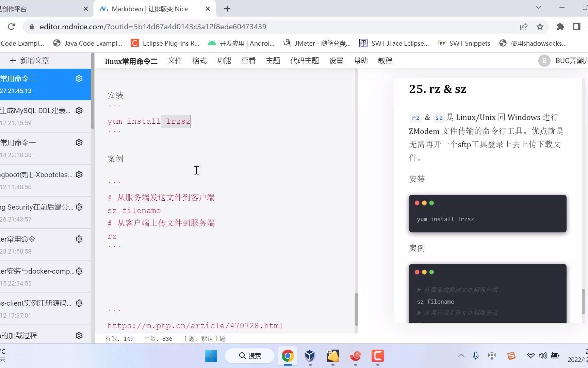588x368 pixels.
Task: Open settings gear for 生成MySQL DDL建表 article
Action: click(x=79, y=110)
